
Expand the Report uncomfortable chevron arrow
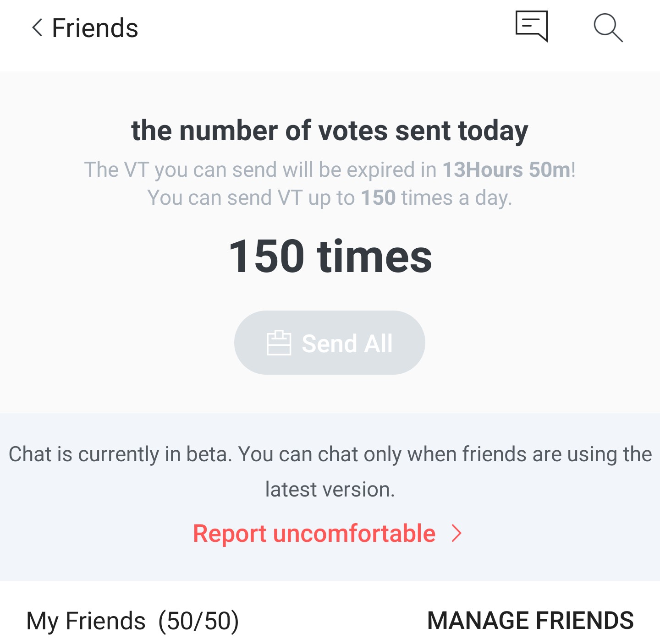tap(456, 533)
